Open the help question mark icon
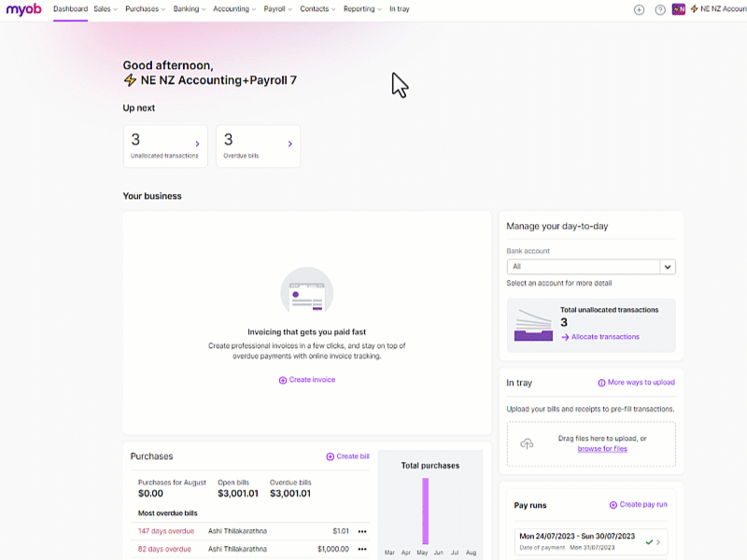The image size is (747, 560). [x=660, y=9]
